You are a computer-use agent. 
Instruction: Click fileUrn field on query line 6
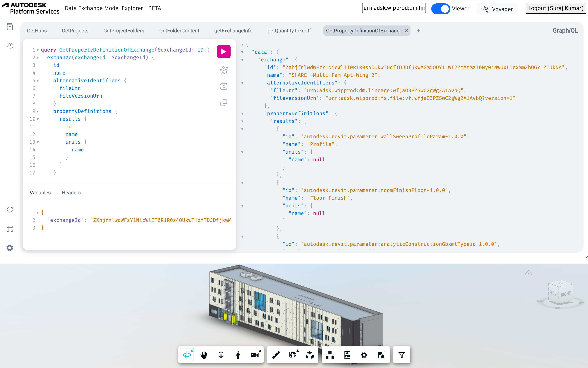(70, 88)
